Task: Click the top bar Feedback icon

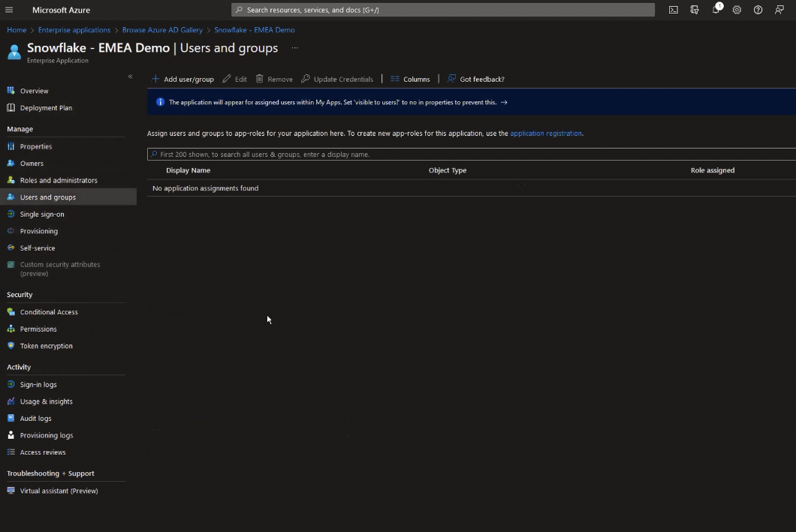Action: tap(779, 10)
